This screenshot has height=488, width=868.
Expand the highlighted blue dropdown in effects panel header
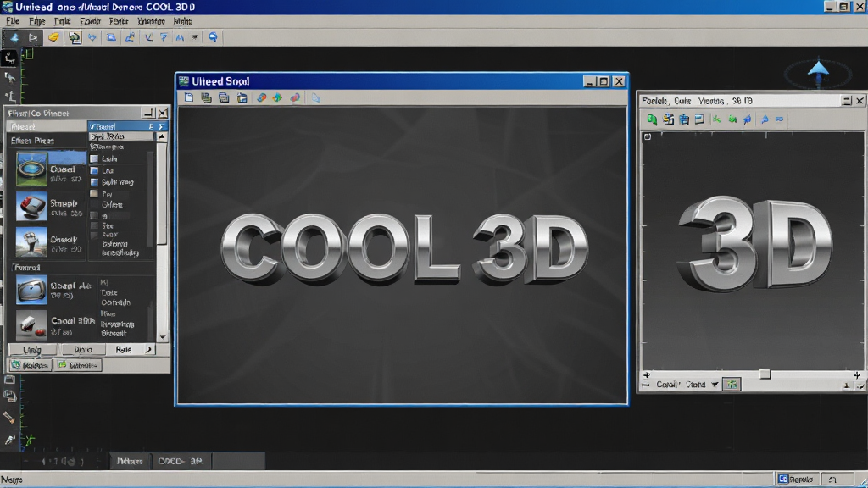(161, 127)
